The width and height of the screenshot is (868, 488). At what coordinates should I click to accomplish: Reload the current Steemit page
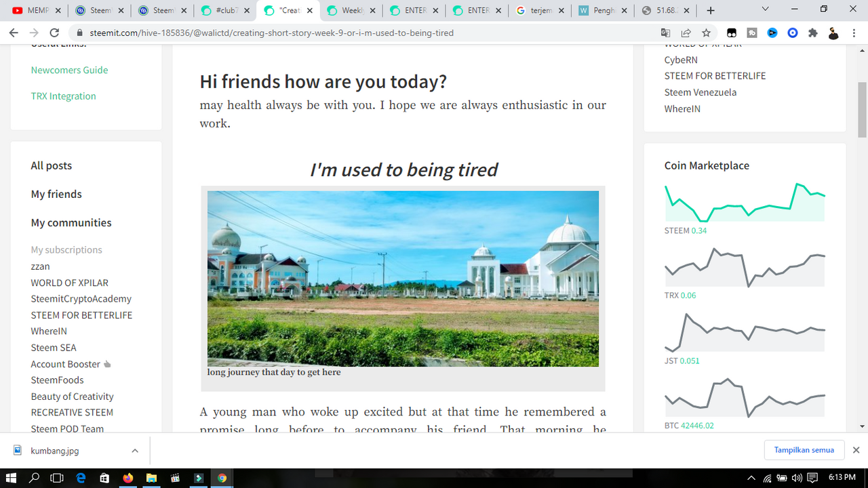pos(55,33)
